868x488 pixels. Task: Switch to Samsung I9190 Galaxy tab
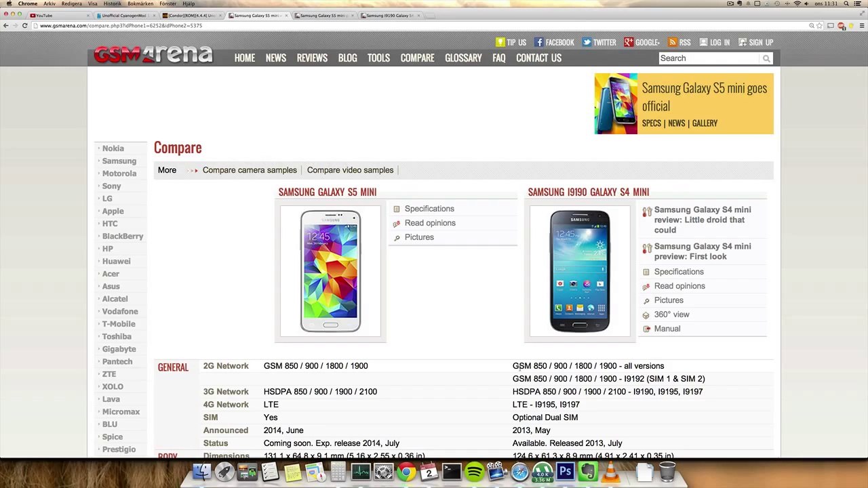click(389, 15)
